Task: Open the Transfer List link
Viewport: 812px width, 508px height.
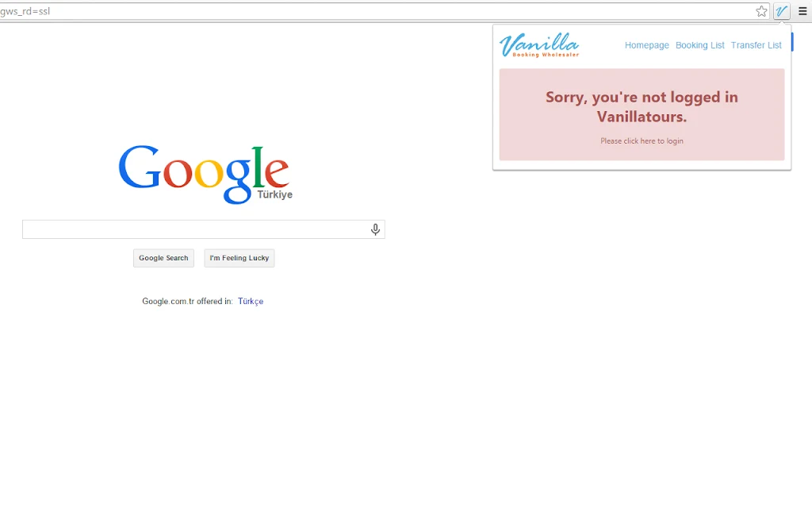Action: pyautogui.click(x=756, y=45)
